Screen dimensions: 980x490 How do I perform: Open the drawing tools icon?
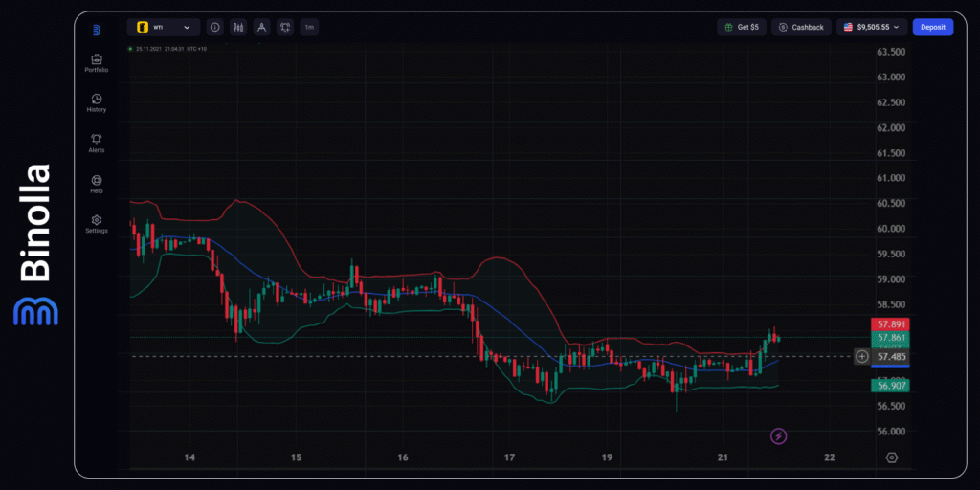[261, 28]
